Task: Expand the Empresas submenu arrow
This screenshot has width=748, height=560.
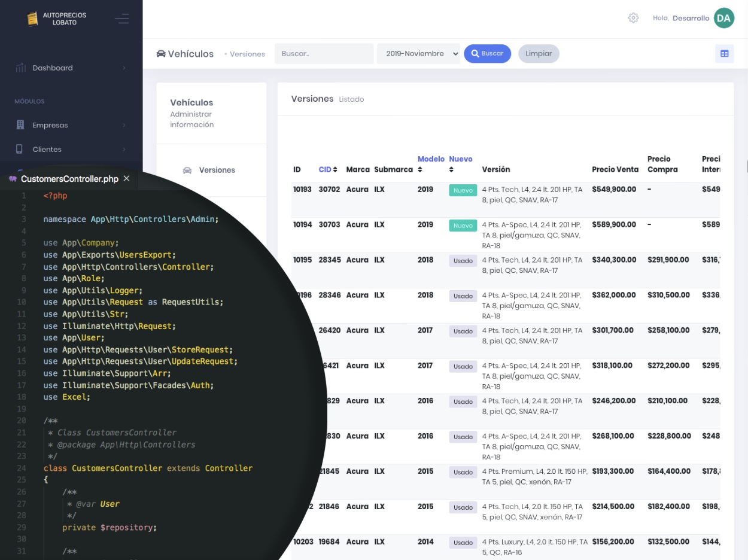Action: pos(124,125)
